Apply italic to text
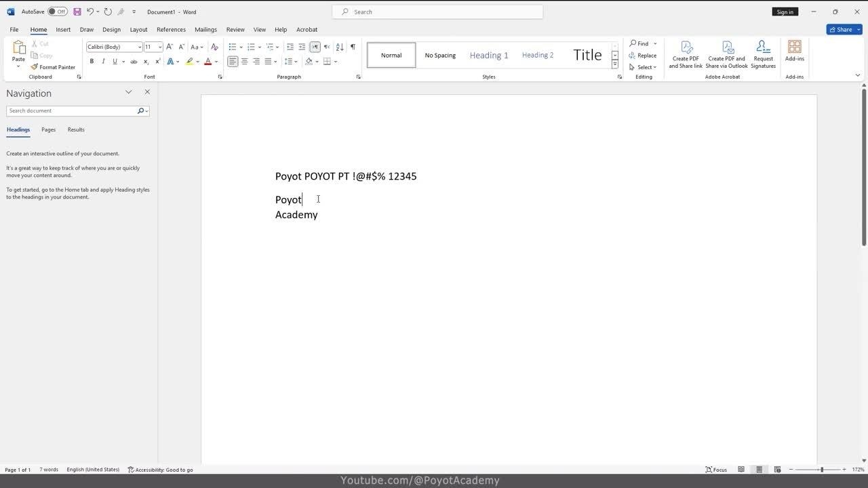Screen dimensions: 868x488 103,62
